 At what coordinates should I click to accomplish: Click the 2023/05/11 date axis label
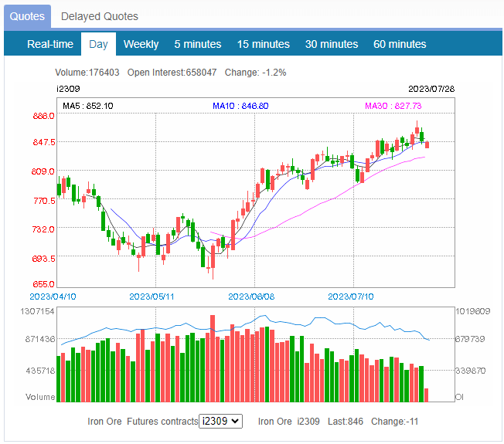pyautogui.click(x=152, y=296)
